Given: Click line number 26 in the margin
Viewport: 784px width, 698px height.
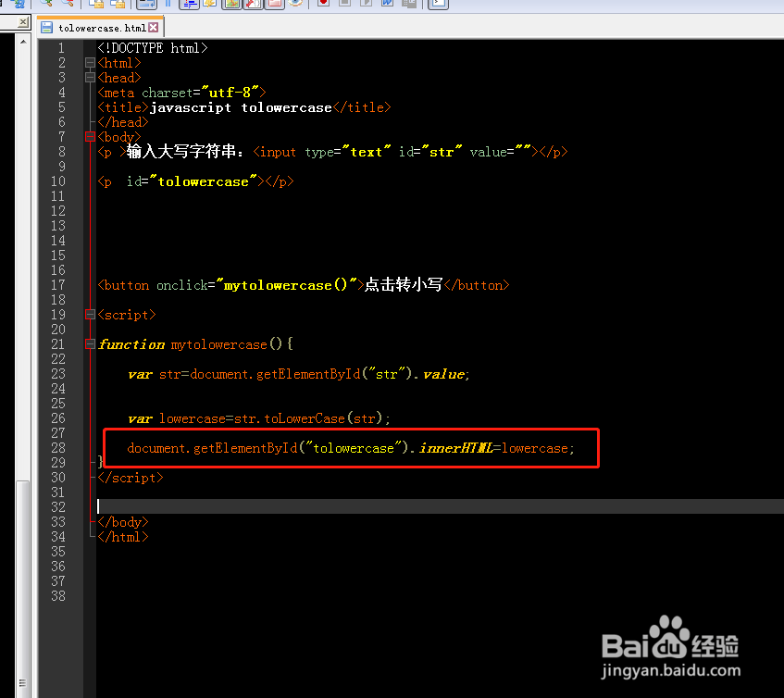Looking at the screenshot, I should pos(58,418).
